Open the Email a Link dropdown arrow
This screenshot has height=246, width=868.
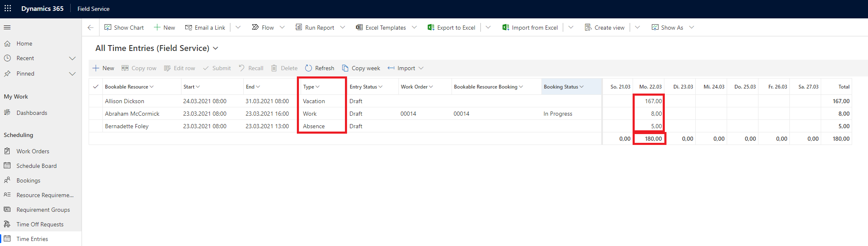click(x=238, y=27)
